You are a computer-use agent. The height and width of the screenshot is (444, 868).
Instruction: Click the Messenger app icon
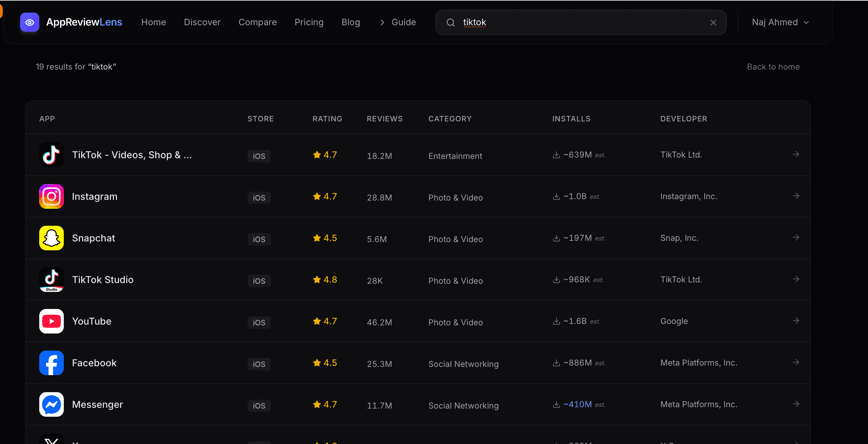[51, 404]
